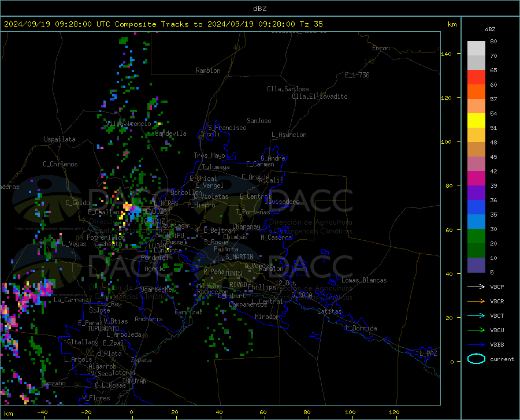Click the Capdevila label
This screenshot has width=520, height=420.
[170, 133]
